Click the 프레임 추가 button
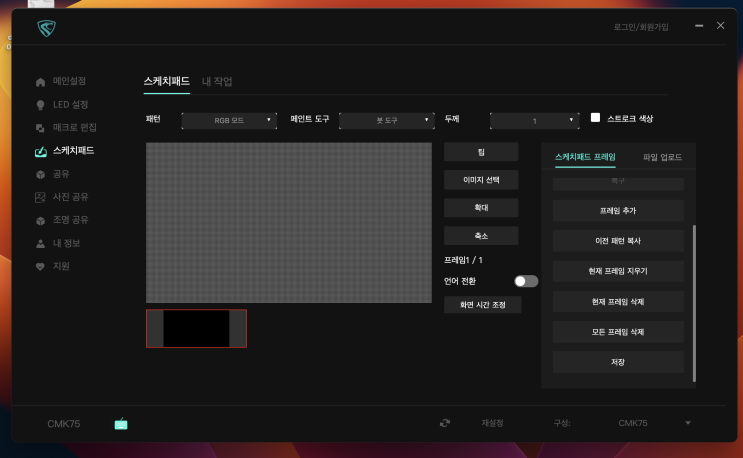The height and width of the screenshot is (458, 743). pos(618,211)
